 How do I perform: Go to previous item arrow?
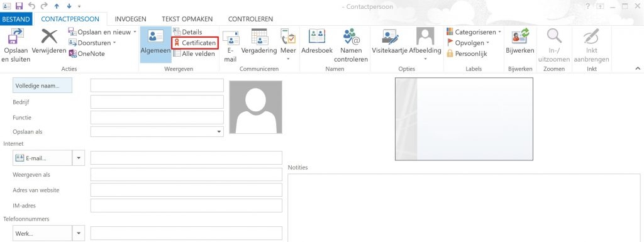pos(57,6)
